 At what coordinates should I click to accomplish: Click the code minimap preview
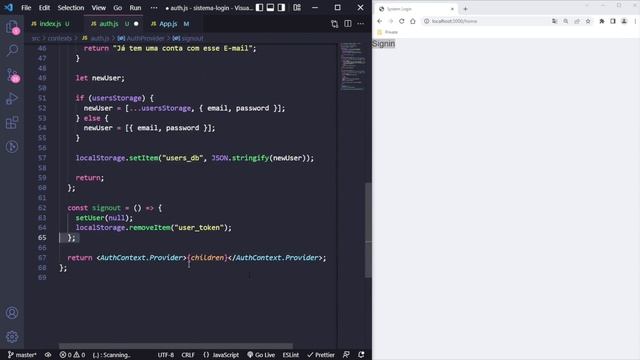352,66
